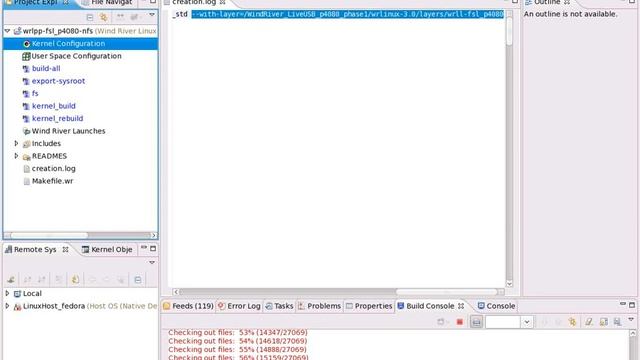The height and width of the screenshot is (360, 640).
Task: Switch to Remote Systems tab
Action: (35, 249)
